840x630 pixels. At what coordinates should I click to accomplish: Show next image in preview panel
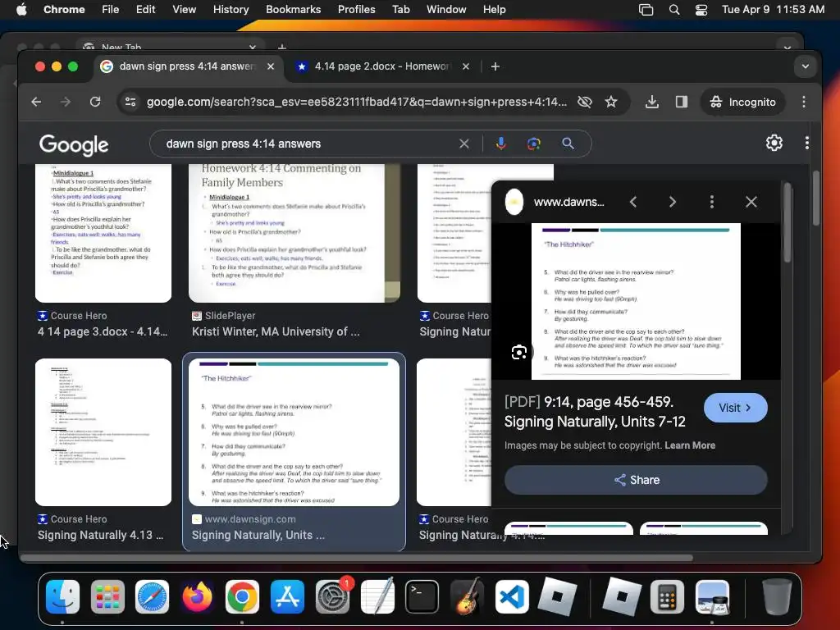(x=673, y=202)
